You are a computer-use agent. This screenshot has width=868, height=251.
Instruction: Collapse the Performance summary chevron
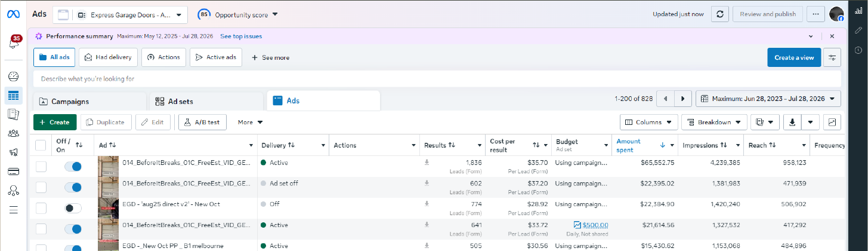click(811, 36)
